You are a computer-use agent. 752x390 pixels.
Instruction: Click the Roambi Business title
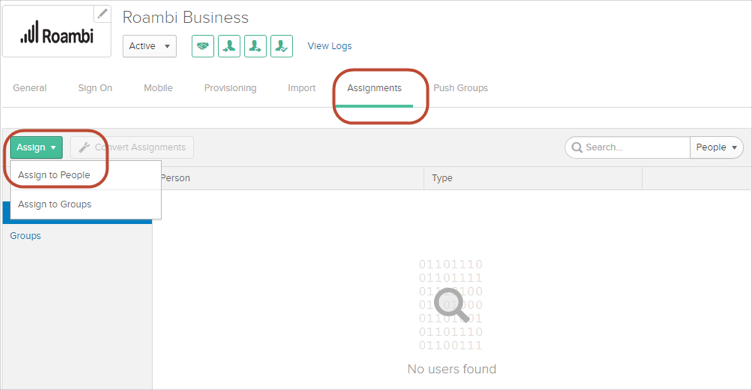point(185,18)
